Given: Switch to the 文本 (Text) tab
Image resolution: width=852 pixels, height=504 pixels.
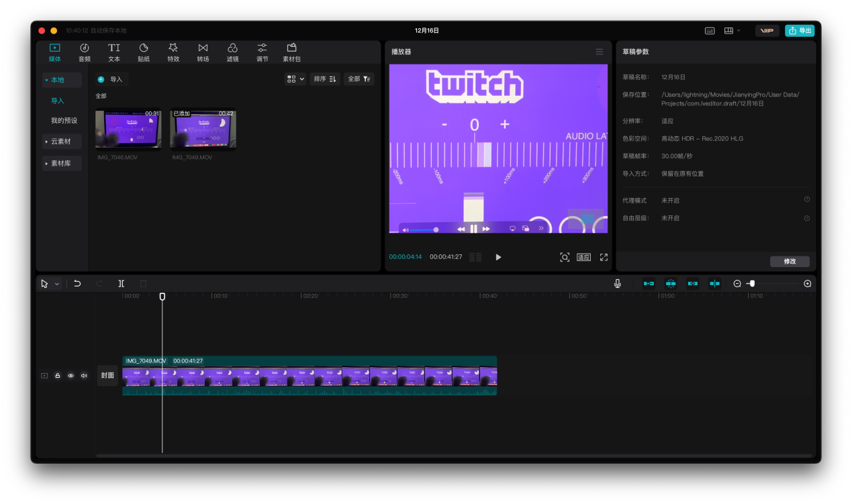Looking at the screenshot, I should (x=114, y=52).
